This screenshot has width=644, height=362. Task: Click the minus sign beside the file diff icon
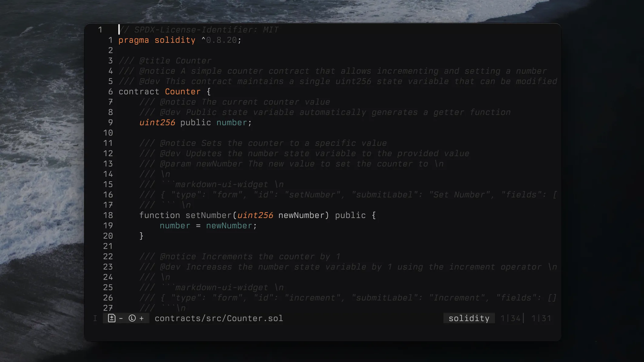click(x=121, y=318)
